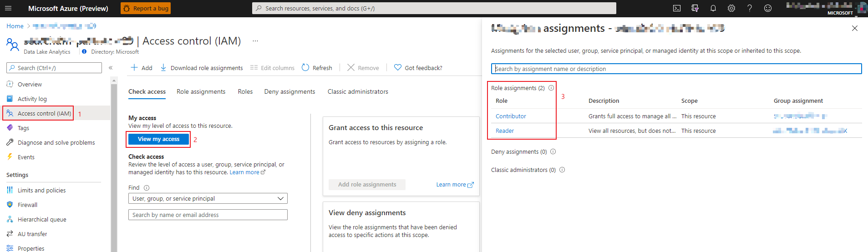Viewport: 868px width, 252px height.
Task: Open Tags in the sidebar
Action: coord(23,128)
